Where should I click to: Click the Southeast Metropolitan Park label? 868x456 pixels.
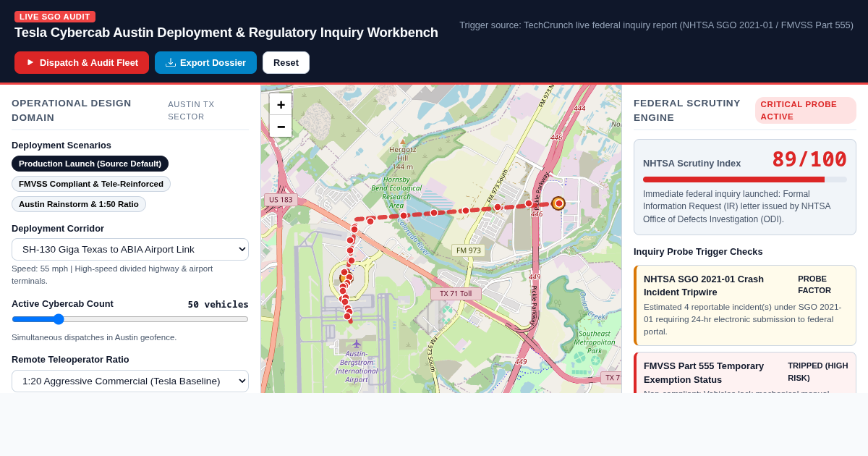tap(595, 342)
